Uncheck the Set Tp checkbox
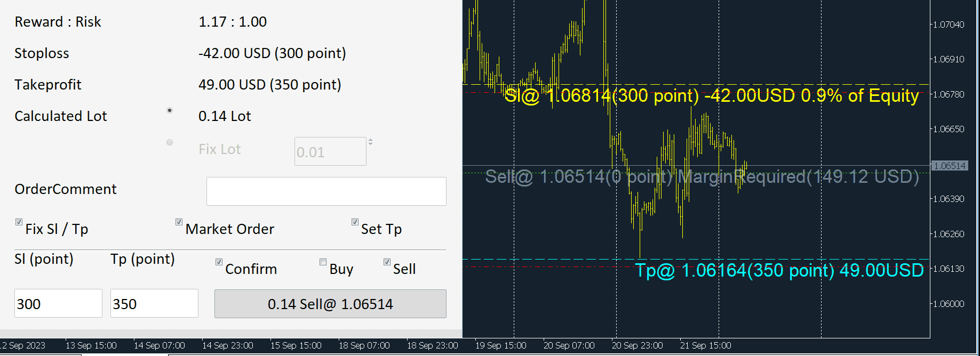 point(355,222)
